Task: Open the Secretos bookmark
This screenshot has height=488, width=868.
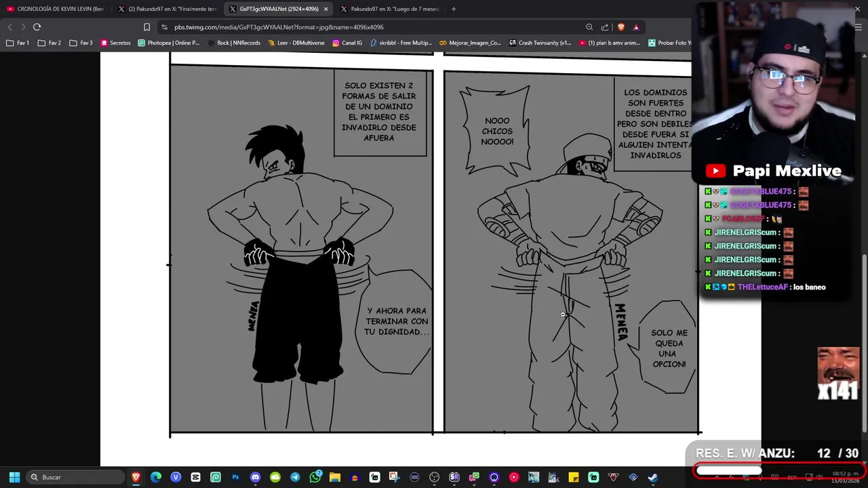Action: [115, 43]
